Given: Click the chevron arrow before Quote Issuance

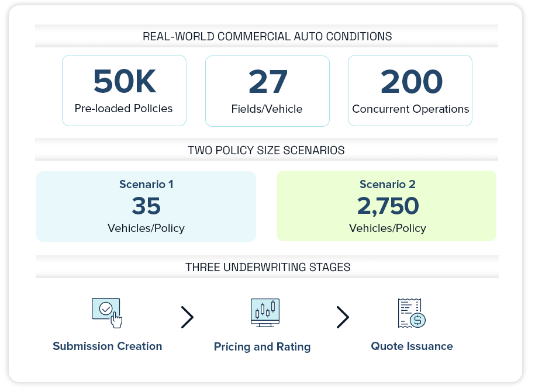Looking at the screenshot, I should click(x=343, y=317).
